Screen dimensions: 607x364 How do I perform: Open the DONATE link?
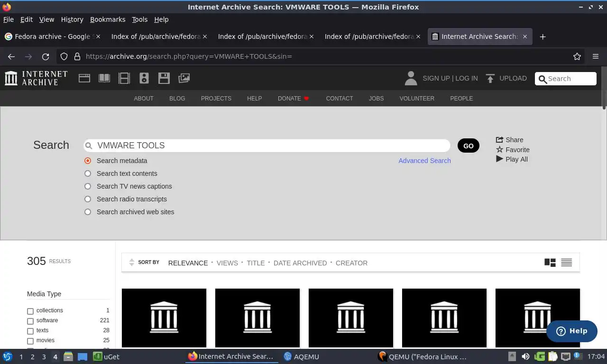pos(294,98)
